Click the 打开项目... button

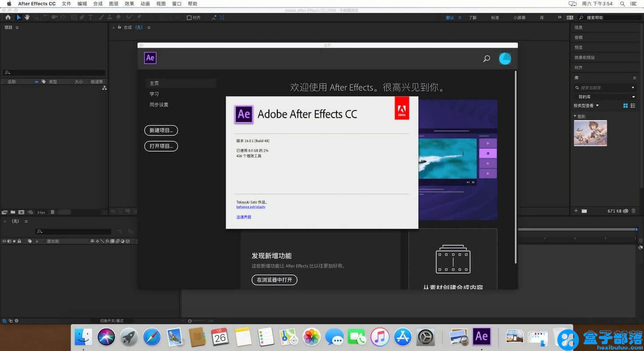click(161, 146)
